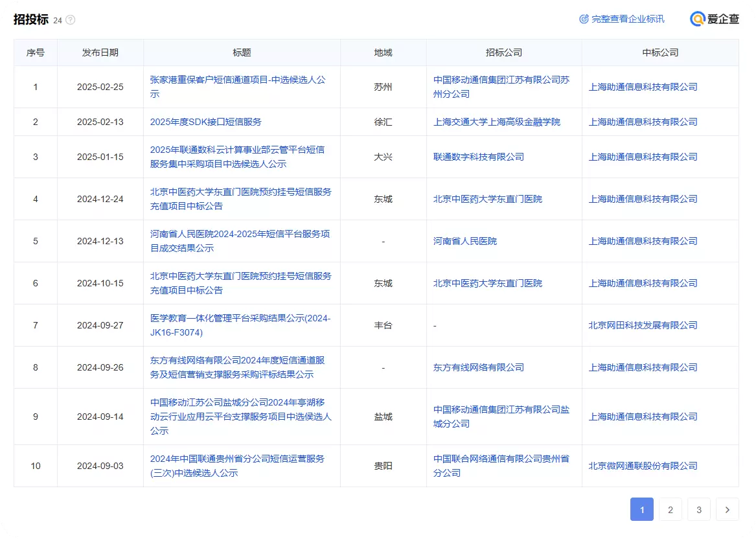Click the 标题 column header
This screenshot has width=756, height=539.
(x=242, y=52)
